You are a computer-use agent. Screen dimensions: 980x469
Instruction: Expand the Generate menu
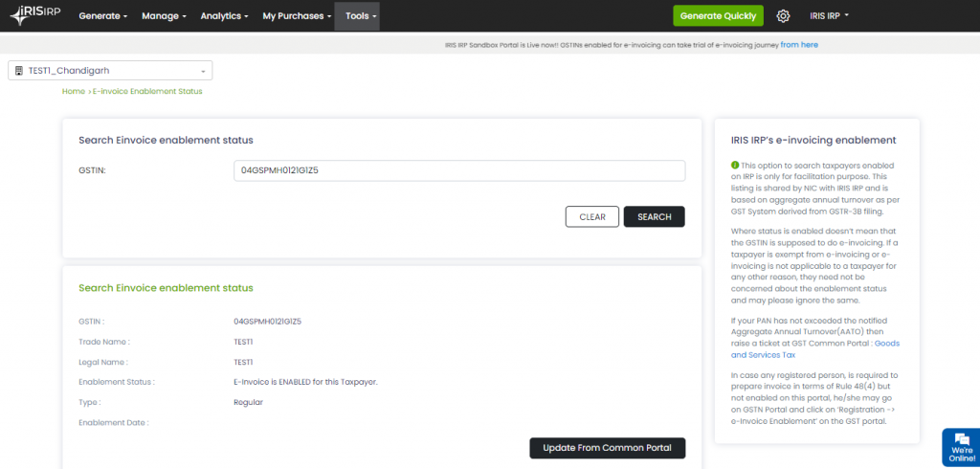[102, 16]
